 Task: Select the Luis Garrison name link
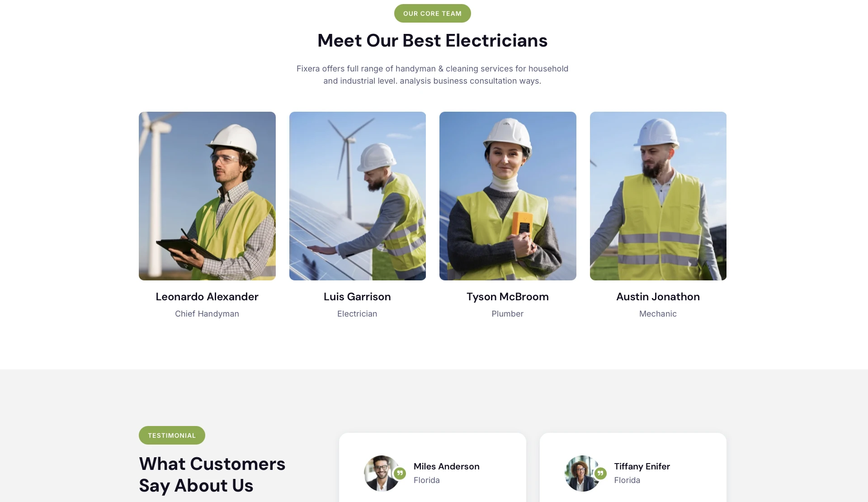[x=357, y=297]
